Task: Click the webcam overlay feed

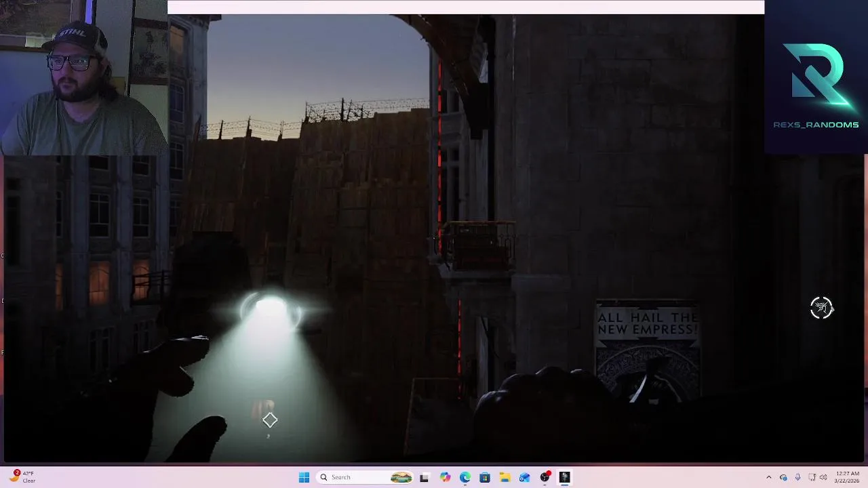Action: coord(84,78)
